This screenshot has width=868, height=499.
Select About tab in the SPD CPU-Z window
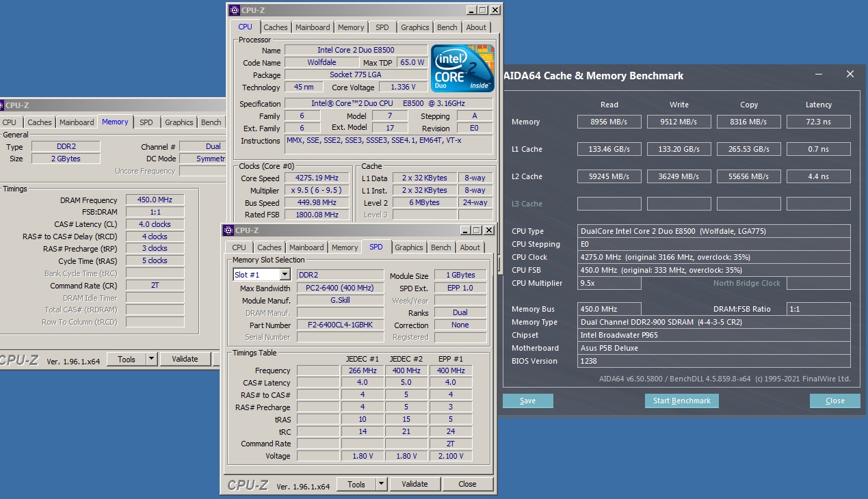click(x=470, y=247)
